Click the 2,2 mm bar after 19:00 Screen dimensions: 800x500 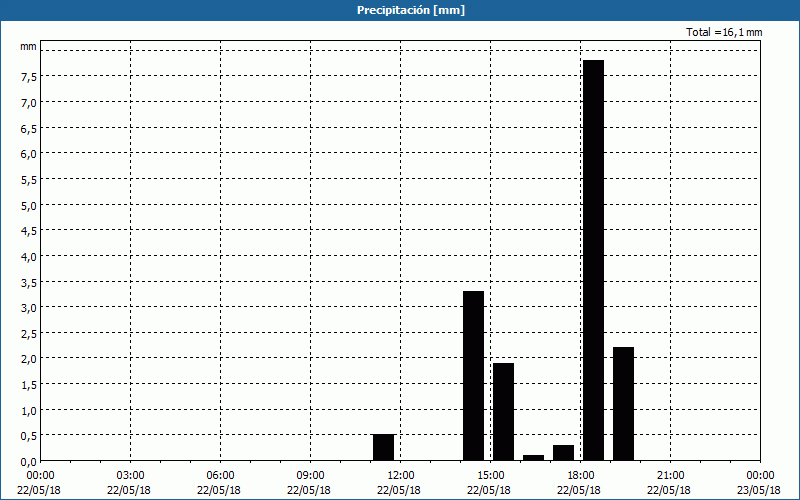point(623,404)
